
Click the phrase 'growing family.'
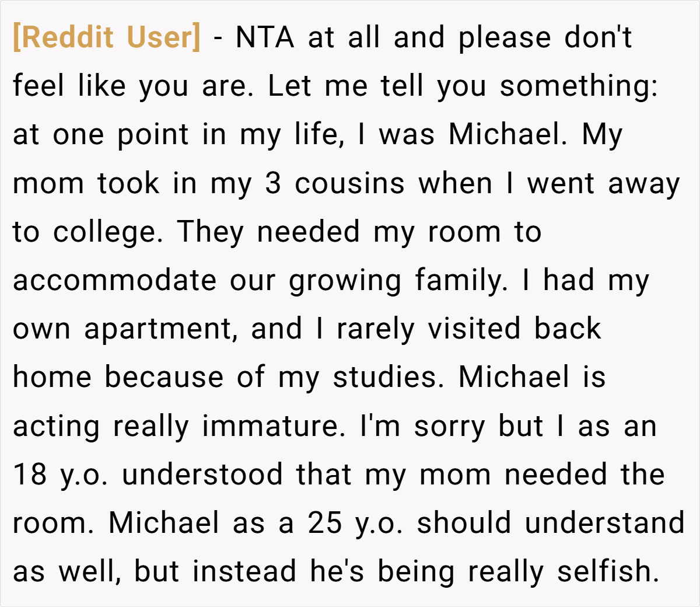point(398,281)
